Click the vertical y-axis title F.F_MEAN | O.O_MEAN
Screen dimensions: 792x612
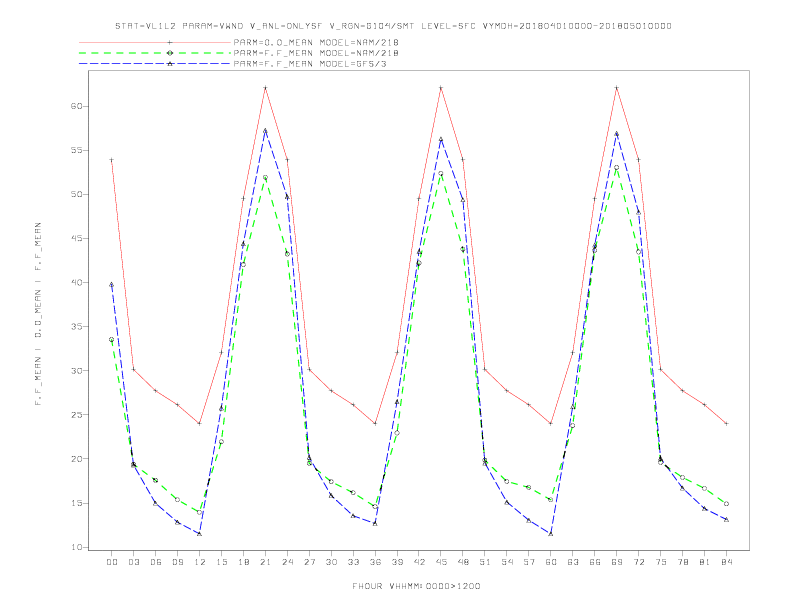[38, 314]
